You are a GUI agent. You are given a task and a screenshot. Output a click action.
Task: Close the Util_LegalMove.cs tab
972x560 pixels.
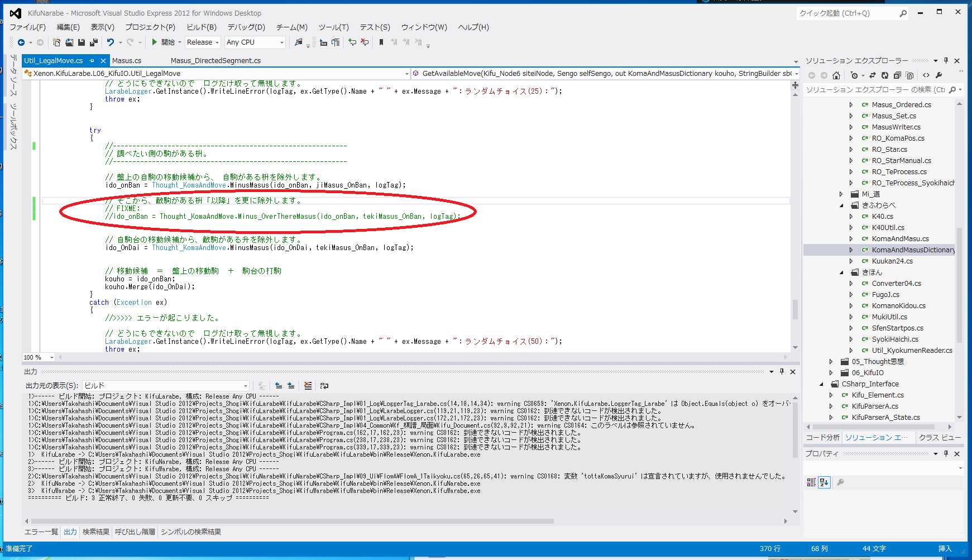103,61
